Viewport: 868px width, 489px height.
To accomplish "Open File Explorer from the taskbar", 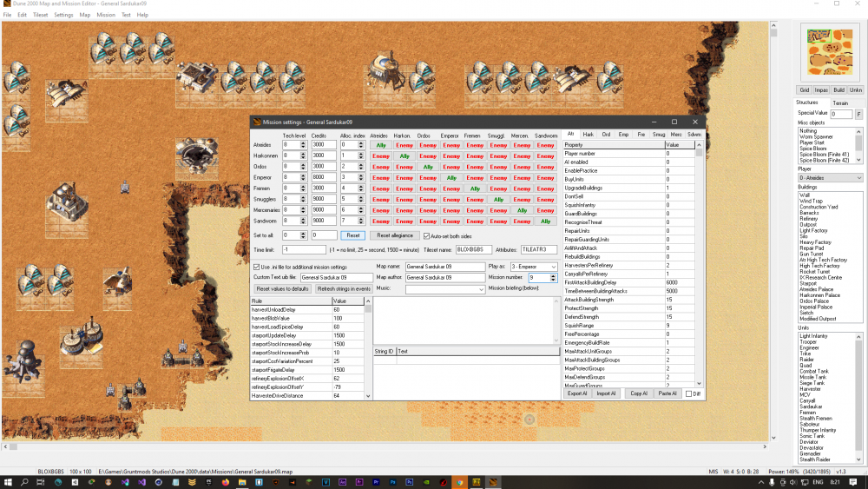I will (242, 482).
